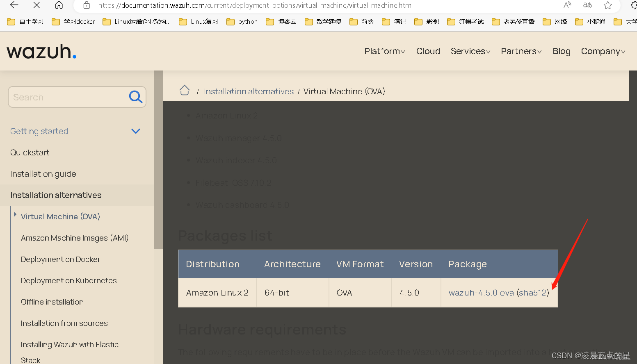Viewport: 637px width, 364px height.
Task: Open the 影视 bookmark folder
Action: coord(427,22)
